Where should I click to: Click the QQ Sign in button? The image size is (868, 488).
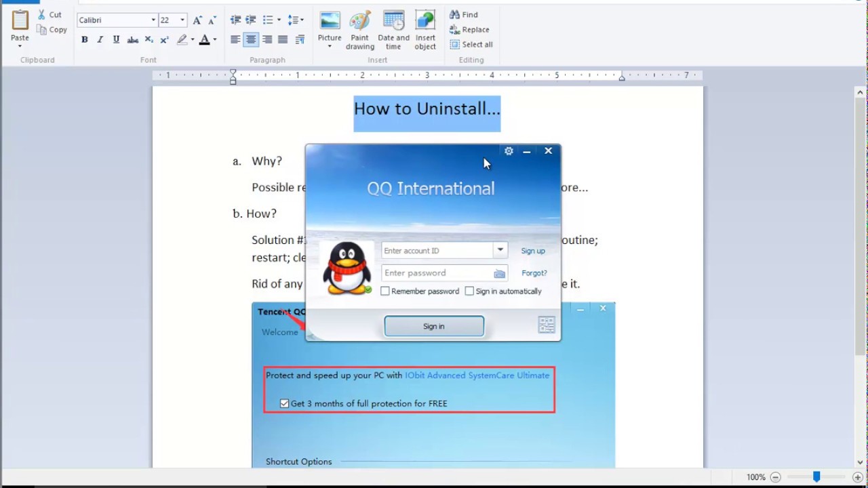tap(434, 326)
